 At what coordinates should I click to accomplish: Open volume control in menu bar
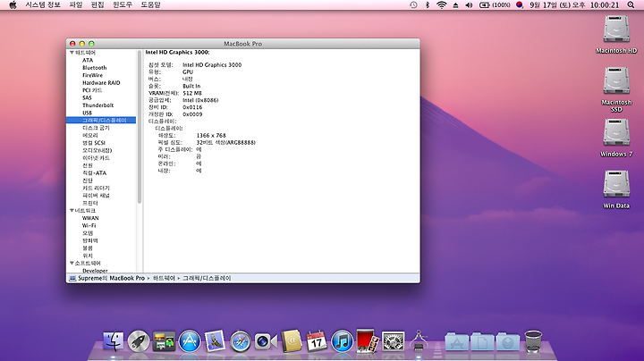click(x=469, y=5)
